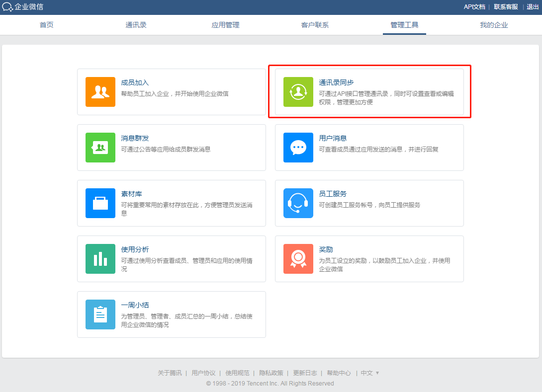Expand the 中文 language dropdown
This screenshot has width=542, height=392.
(x=370, y=373)
